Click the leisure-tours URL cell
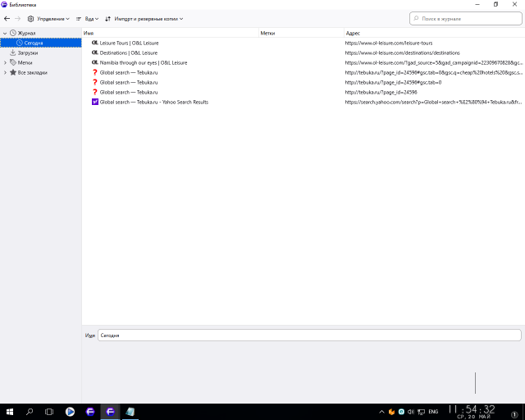Image resolution: width=525 pixels, height=420 pixels. coord(388,43)
